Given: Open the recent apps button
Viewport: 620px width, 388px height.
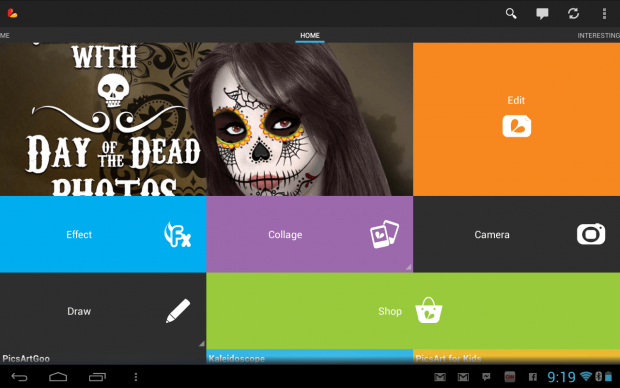Looking at the screenshot, I should coord(97,377).
